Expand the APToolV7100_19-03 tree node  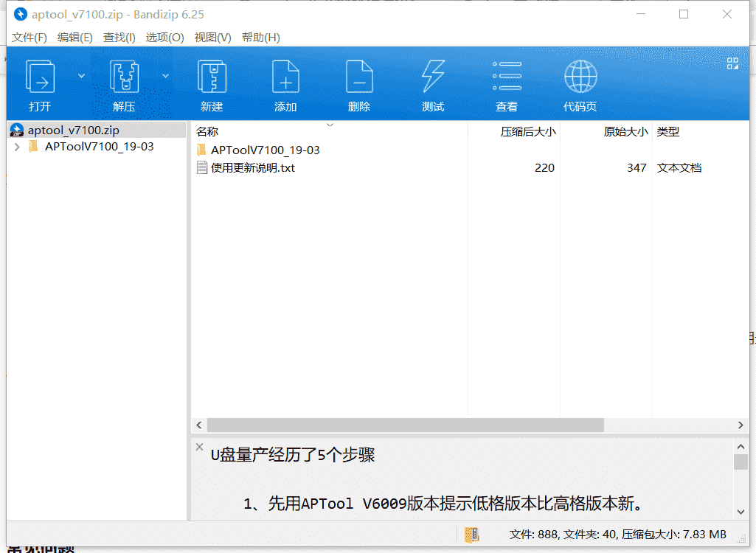(17, 147)
